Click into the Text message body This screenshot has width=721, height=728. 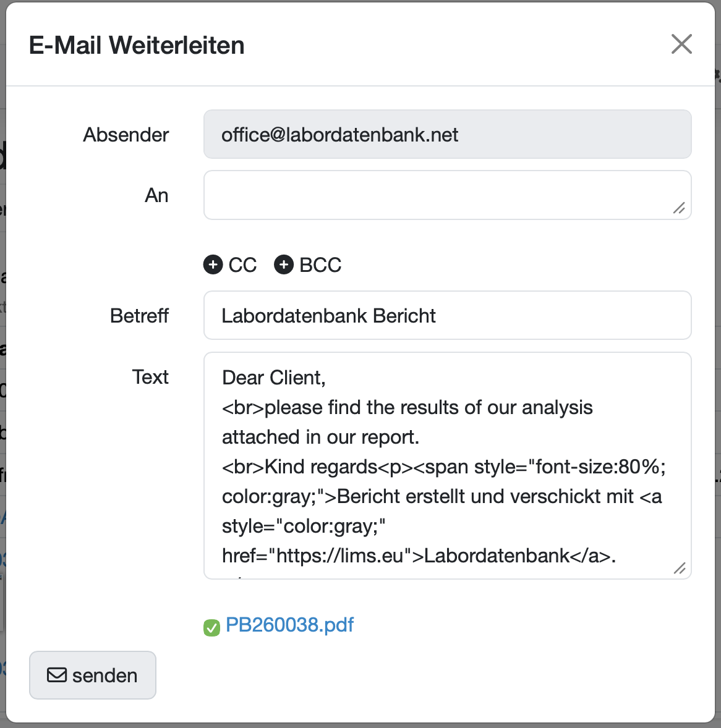click(x=447, y=466)
